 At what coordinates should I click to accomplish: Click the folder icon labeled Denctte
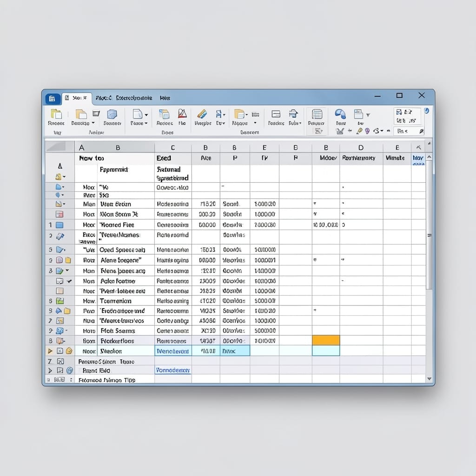click(x=81, y=114)
